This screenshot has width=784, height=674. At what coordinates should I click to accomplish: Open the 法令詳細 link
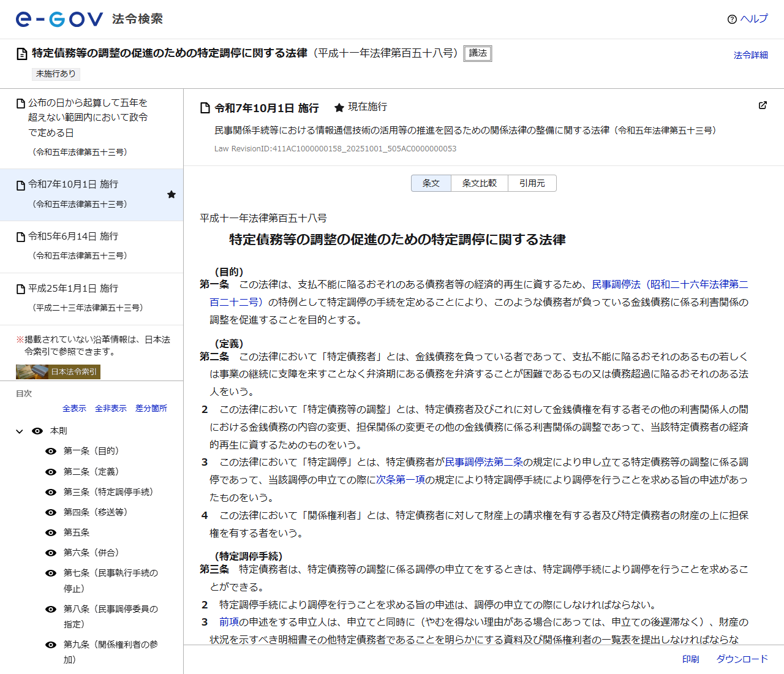click(x=751, y=55)
